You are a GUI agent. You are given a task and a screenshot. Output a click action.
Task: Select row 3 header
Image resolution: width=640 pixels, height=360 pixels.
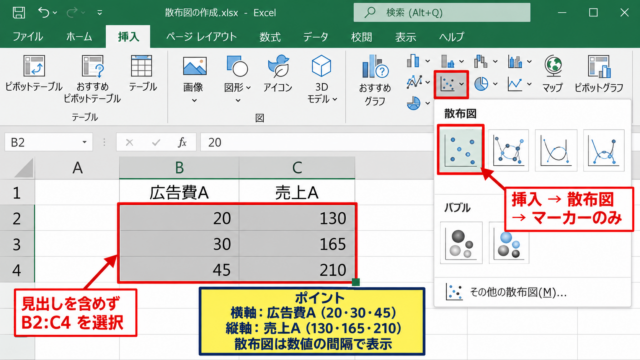(17, 244)
